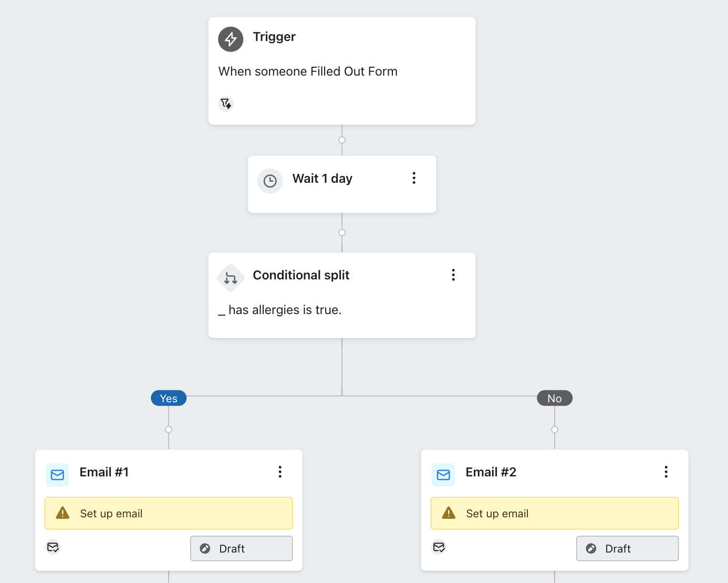Click Set up email in Email #2
Screen dimensions: 728x583
pyautogui.click(x=555, y=513)
